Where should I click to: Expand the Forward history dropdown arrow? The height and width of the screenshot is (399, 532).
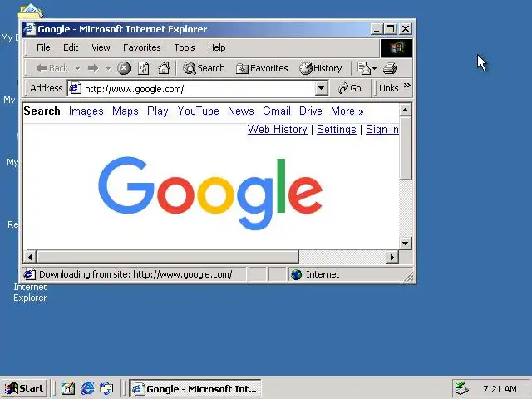108,68
